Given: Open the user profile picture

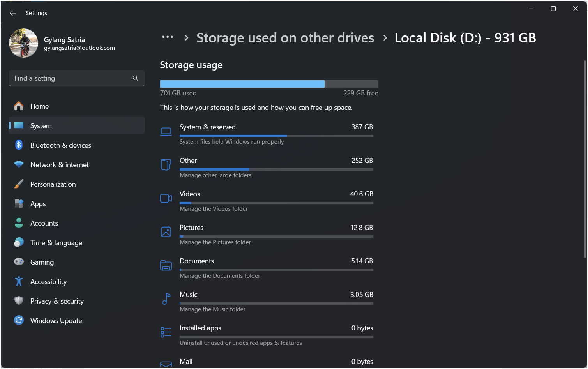Looking at the screenshot, I should (24, 43).
